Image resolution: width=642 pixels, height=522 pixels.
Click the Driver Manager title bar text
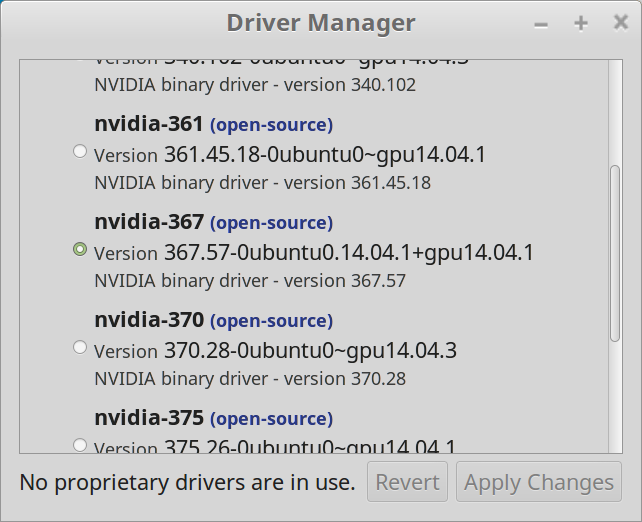tap(320, 23)
